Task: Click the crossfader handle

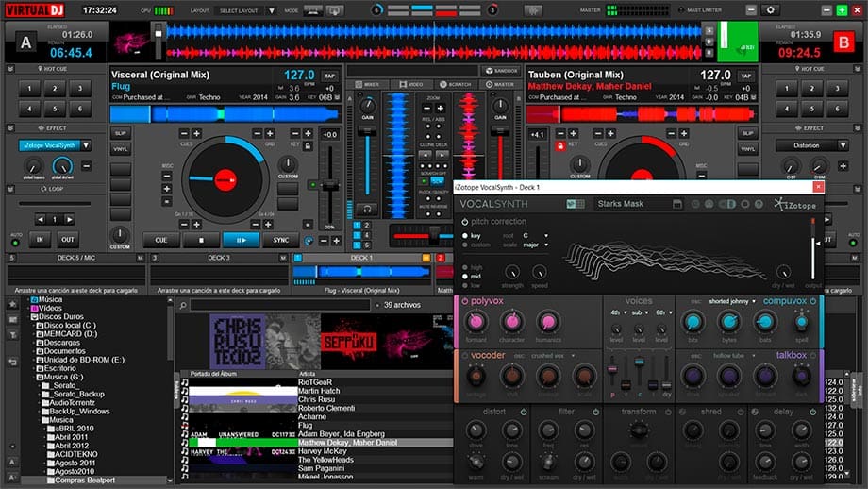Action: click(435, 235)
